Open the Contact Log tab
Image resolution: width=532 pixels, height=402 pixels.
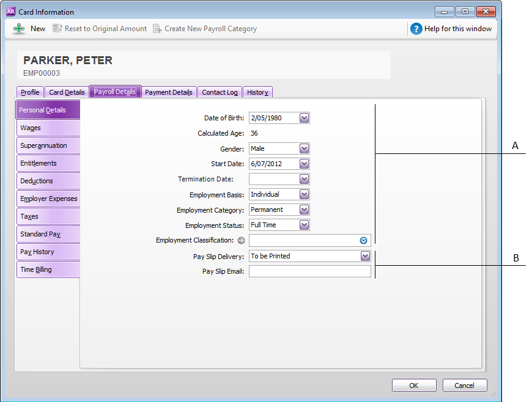point(220,92)
